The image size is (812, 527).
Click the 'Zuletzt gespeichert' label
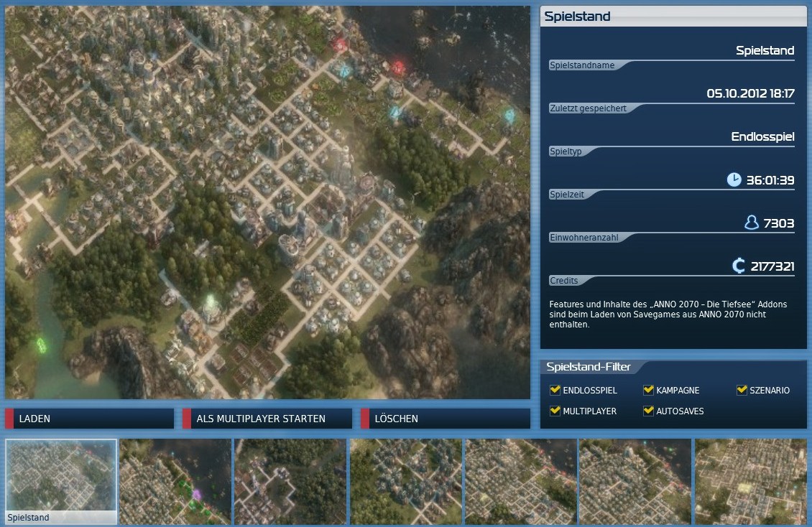(x=588, y=108)
